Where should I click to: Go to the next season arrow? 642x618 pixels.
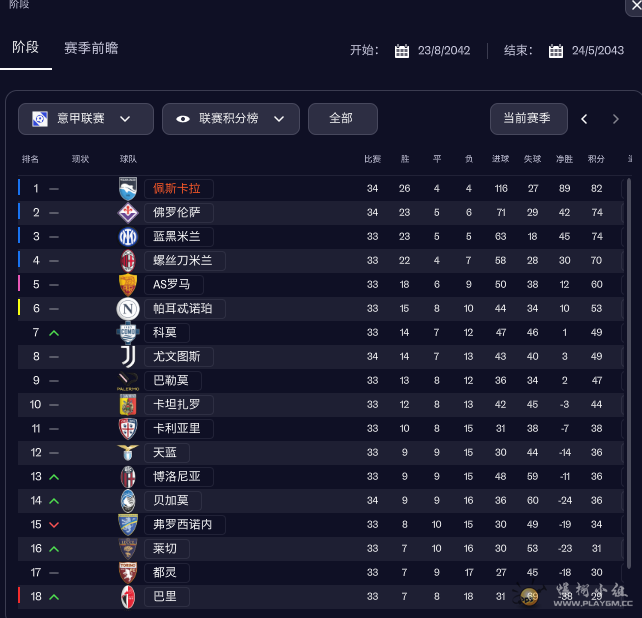point(615,119)
